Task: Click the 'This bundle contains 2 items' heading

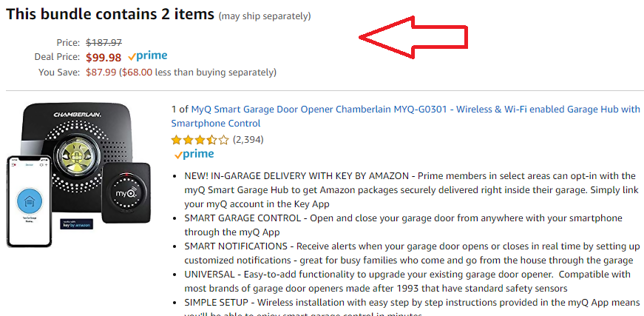Action: [110, 14]
